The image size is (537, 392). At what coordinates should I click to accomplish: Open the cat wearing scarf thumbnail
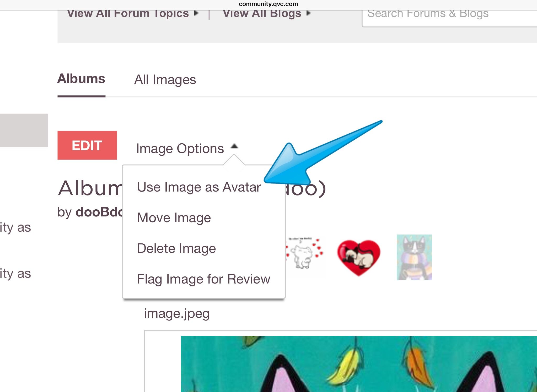click(x=414, y=257)
